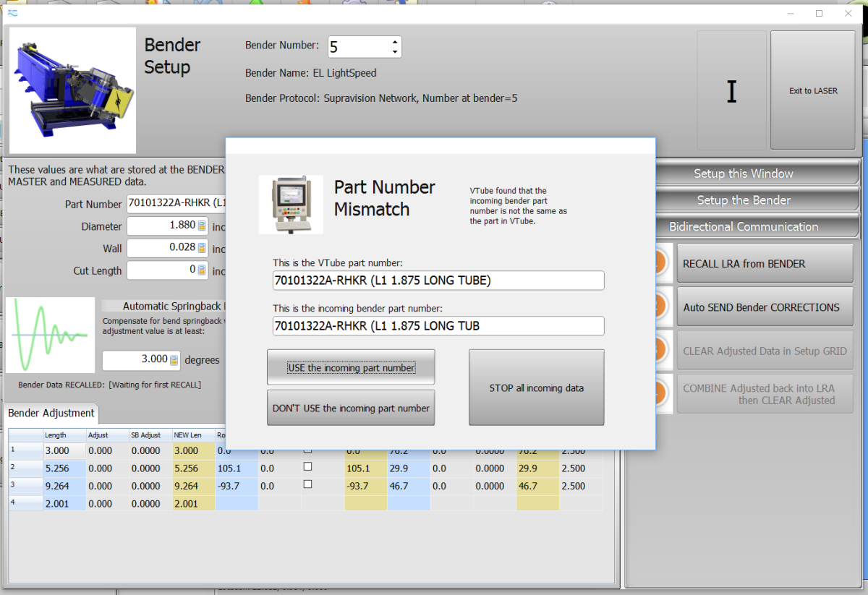The height and width of the screenshot is (595, 868).
Task: Increase Bender Number with up arrow
Action: pyautogui.click(x=395, y=42)
